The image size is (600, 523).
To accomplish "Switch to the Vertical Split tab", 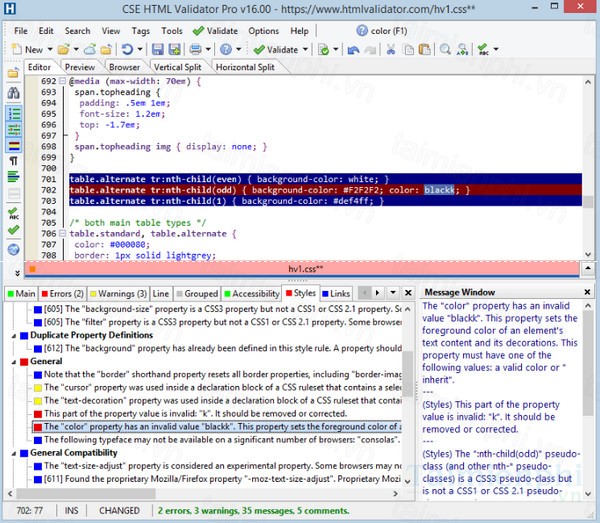I will 177,67.
